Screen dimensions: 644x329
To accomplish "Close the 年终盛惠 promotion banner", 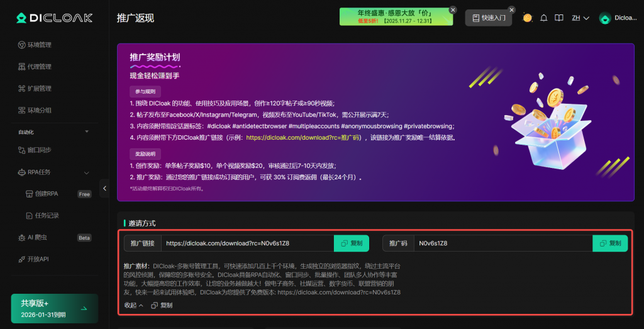I will (x=453, y=10).
